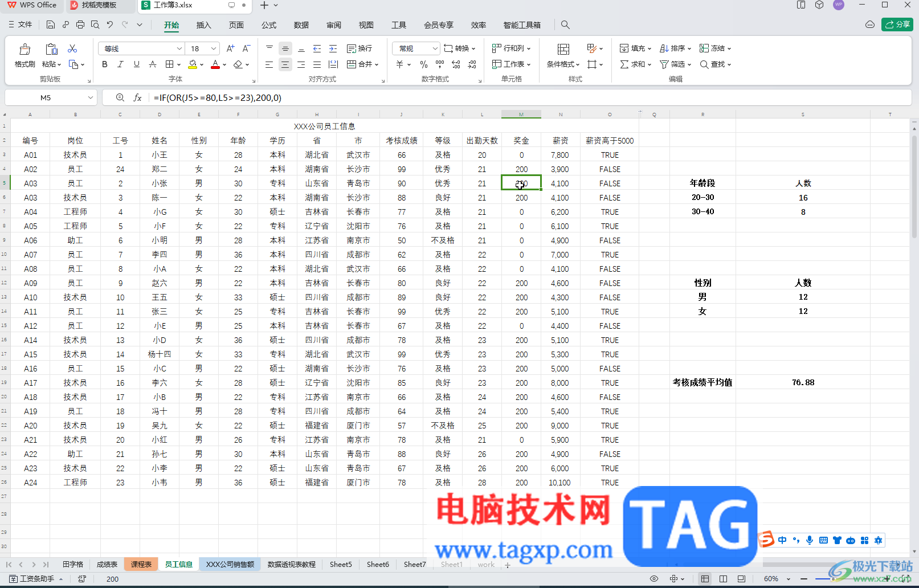Screen dimensions: 919x588
Task: Decrease font size with A- icon
Action: 246,48
